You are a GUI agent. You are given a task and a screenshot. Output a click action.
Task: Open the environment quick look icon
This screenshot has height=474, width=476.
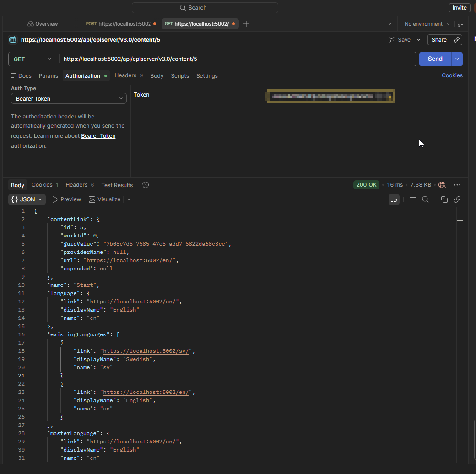[x=460, y=24]
